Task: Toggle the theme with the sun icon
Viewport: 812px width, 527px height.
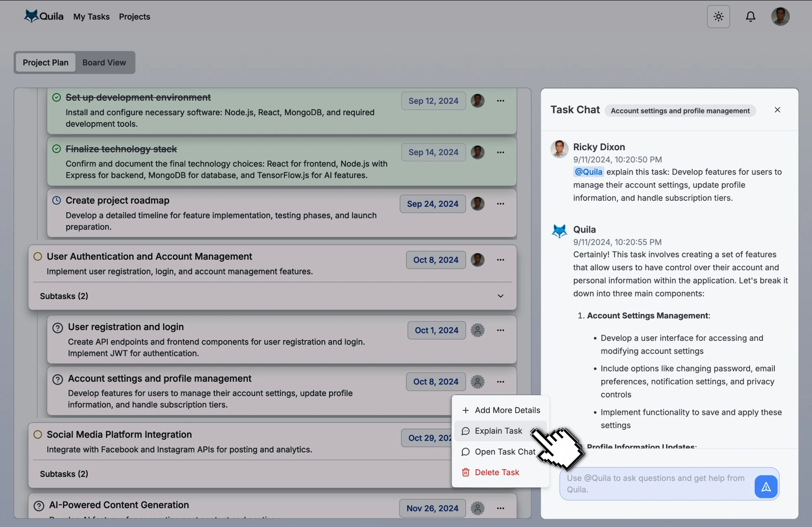Action: (718, 16)
